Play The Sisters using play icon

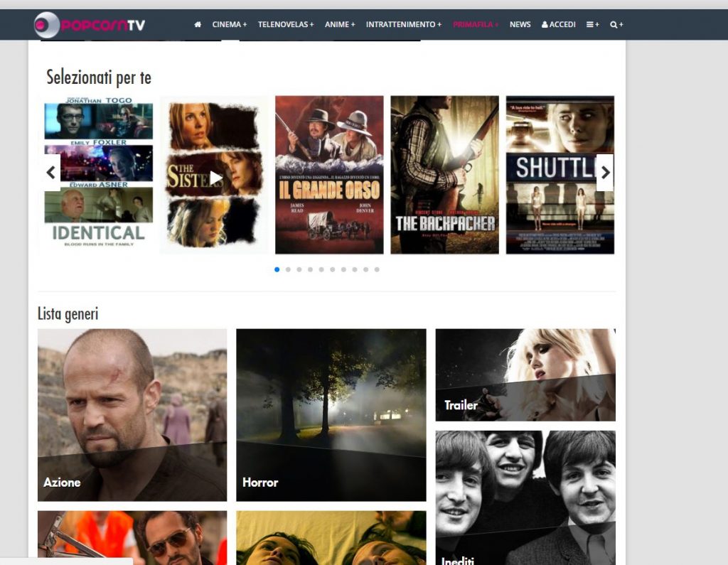pyautogui.click(x=215, y=178)
